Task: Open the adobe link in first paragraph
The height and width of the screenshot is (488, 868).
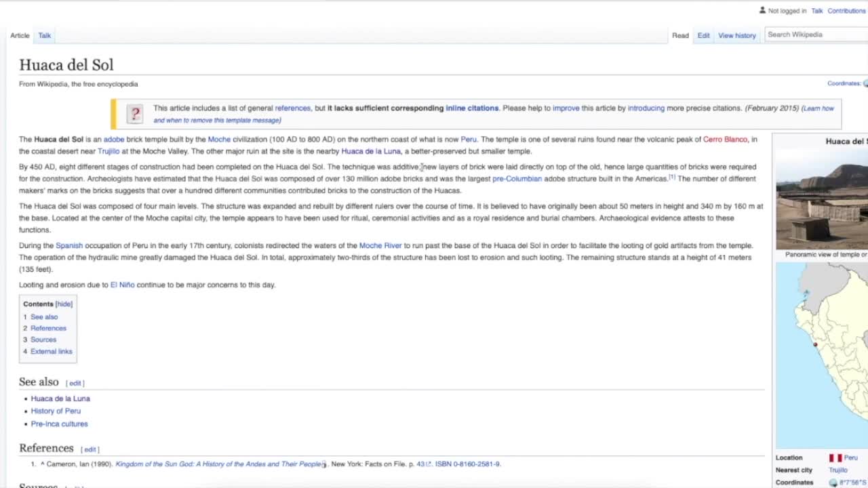Action: click(114, 139)
